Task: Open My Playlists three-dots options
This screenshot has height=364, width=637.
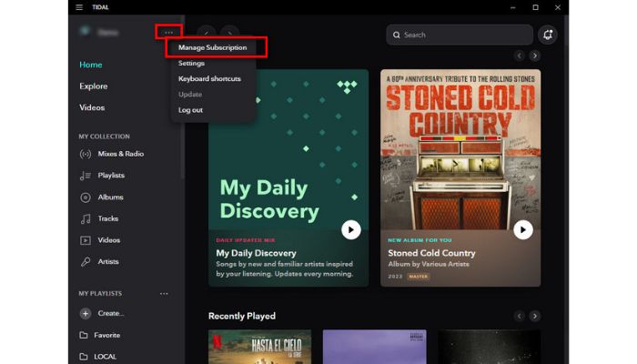Action: point(164,293)
